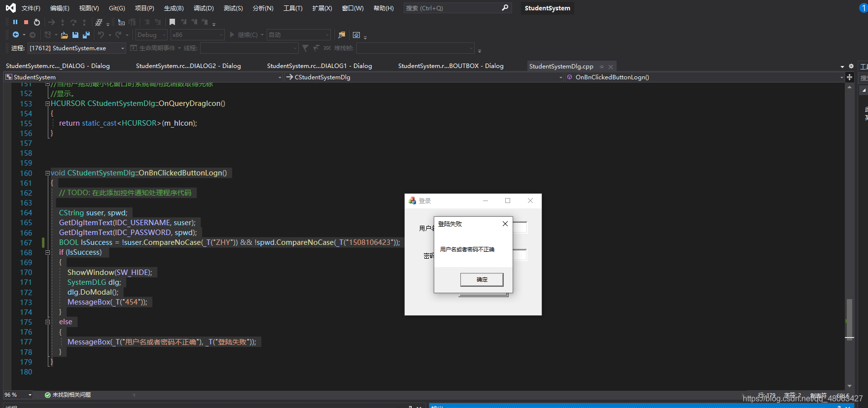Open the Debug menu
Viewport: 868px width, 408px height.
tap(204, 8)
